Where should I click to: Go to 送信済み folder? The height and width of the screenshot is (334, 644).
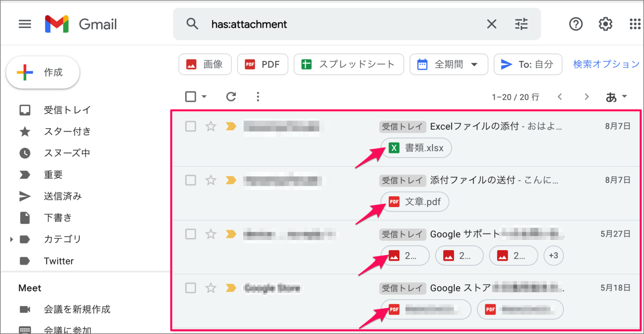click(63, 196)
